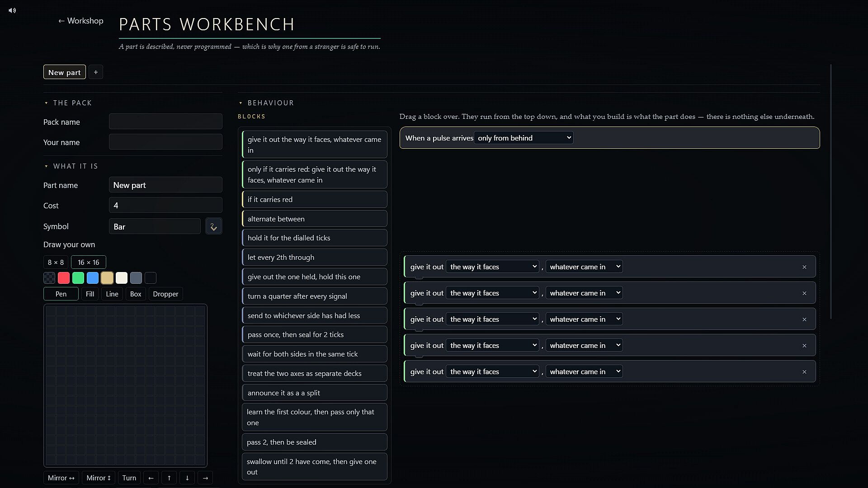Viewport: 868px width, 488px height.
Task: Mute sound with the speaker icon
Action: (12, 10)
